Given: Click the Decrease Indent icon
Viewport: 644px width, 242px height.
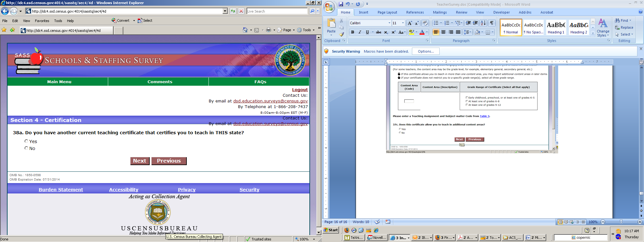Looking at the screenshot, I should point(468,23).
